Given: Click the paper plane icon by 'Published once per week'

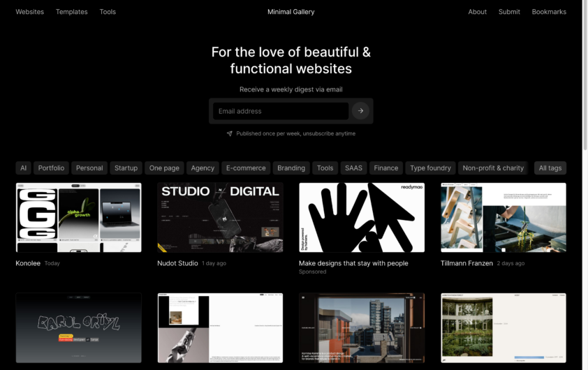Looking at the screenshot, I should click(x=230, y=134).
